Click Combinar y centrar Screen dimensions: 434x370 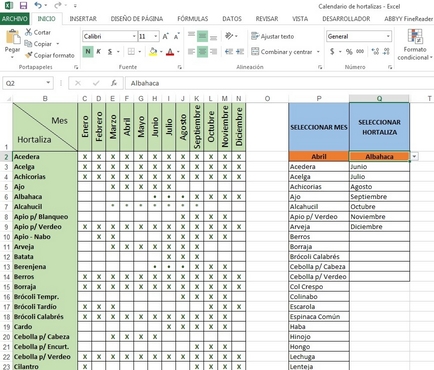(x=281, y=52)
